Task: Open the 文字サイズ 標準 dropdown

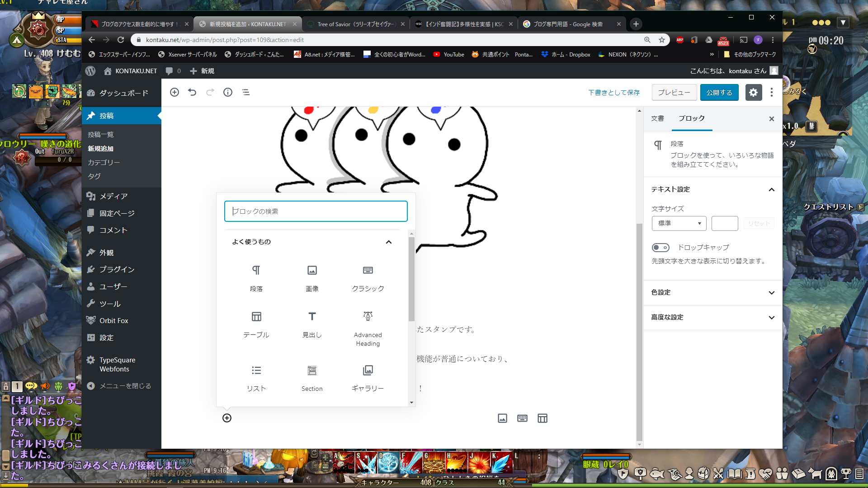Action: pos(679,223)
